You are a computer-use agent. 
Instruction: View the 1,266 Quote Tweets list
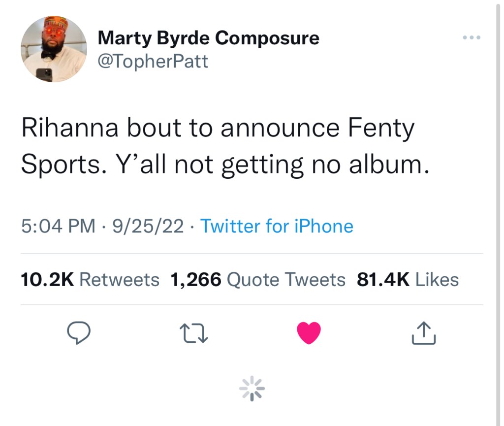[x=258, y=280]
